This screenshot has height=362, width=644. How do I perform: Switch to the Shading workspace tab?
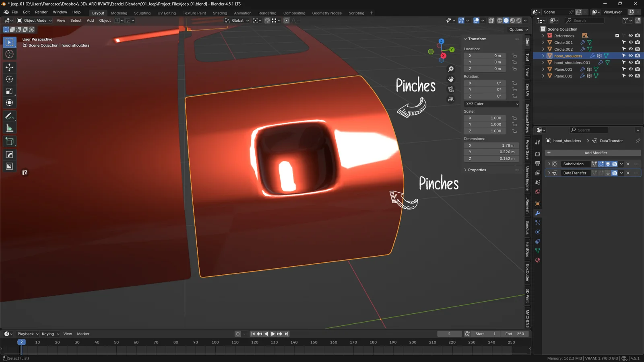pos(220,13)
